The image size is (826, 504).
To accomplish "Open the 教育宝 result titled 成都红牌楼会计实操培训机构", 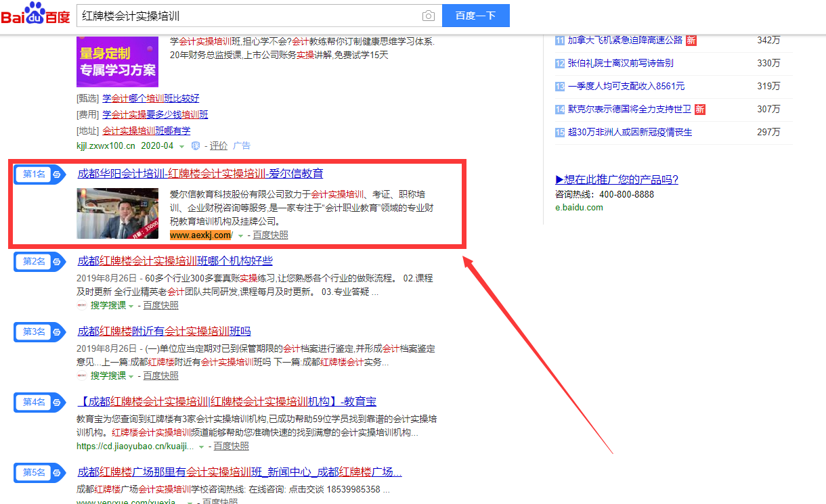I will [227, 402].
